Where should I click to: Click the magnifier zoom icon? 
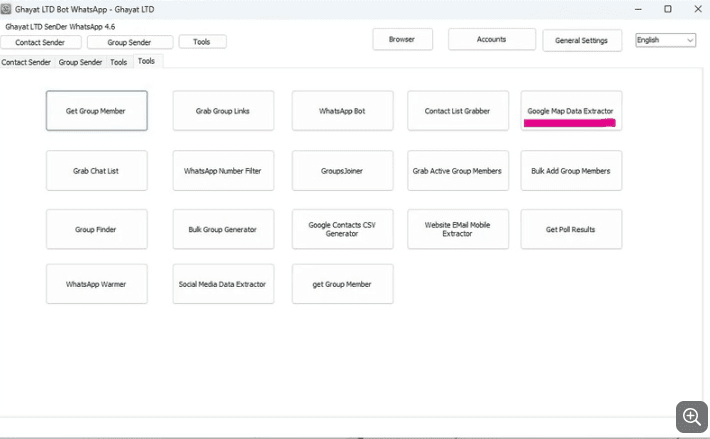coord(692,416)
